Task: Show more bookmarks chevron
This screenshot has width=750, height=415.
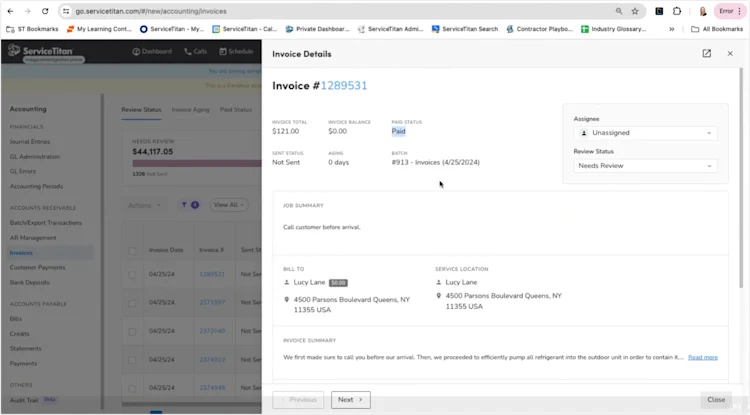Action: tap(672, 29)
